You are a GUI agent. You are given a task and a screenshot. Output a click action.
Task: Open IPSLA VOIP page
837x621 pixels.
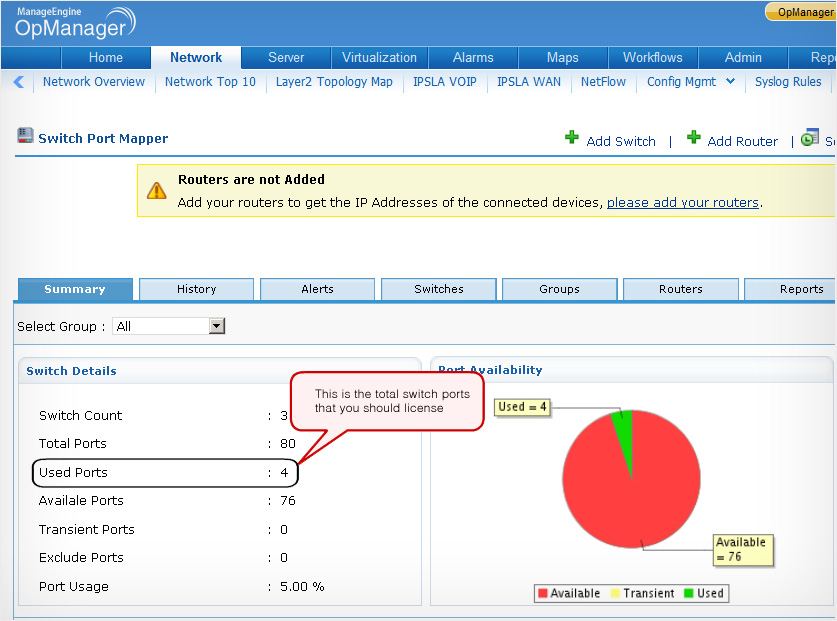pyautogui.click(x=445, y=82)
